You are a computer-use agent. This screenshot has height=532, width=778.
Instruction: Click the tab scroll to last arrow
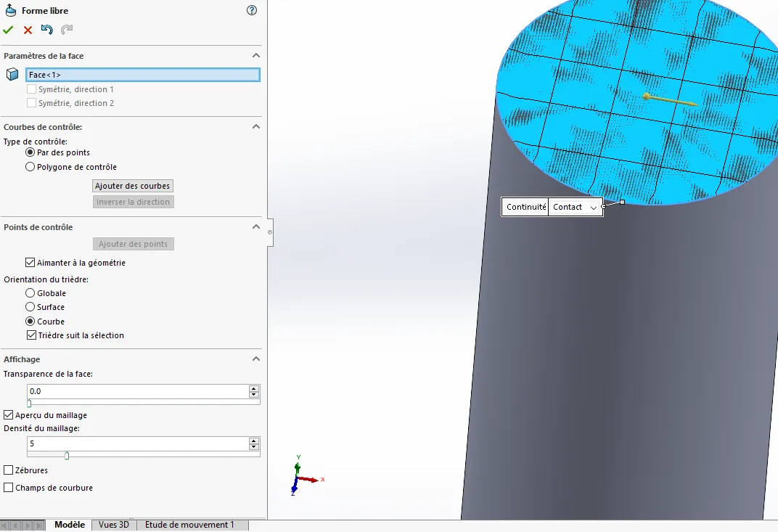click(38, 525)
